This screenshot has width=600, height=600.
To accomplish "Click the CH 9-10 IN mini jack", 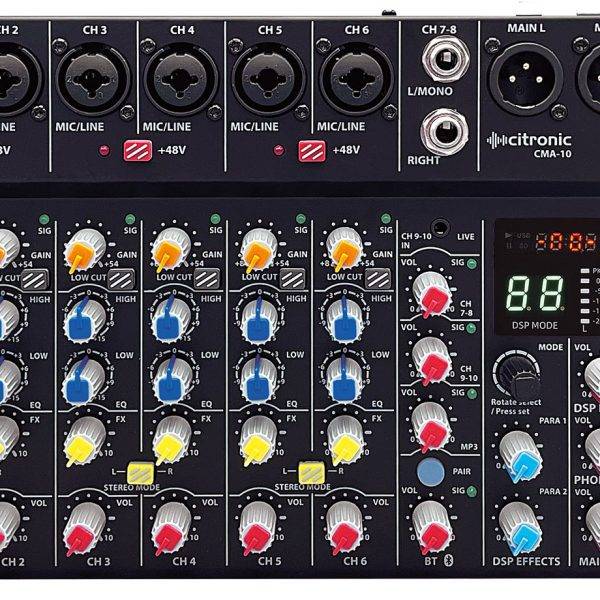I will point(441,227).
